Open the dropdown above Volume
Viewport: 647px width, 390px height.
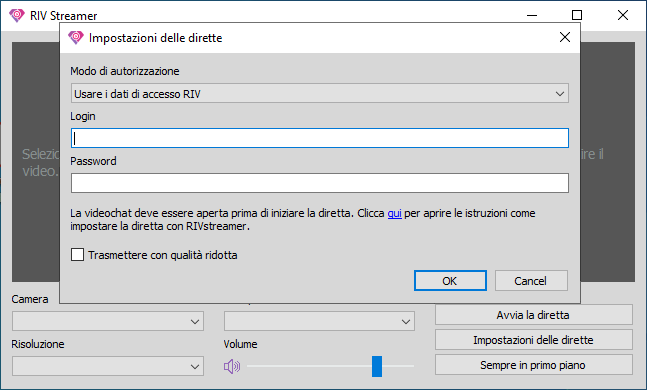(319, 321)
